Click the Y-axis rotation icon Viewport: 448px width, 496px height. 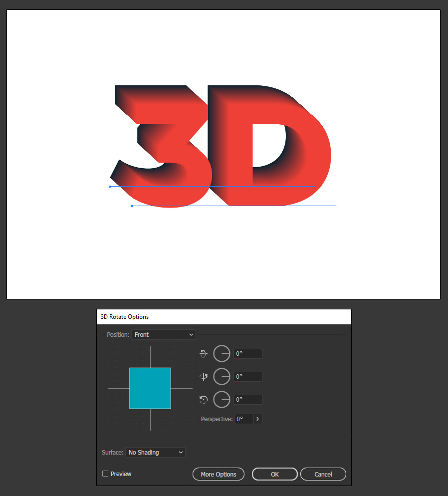[203, 376]
